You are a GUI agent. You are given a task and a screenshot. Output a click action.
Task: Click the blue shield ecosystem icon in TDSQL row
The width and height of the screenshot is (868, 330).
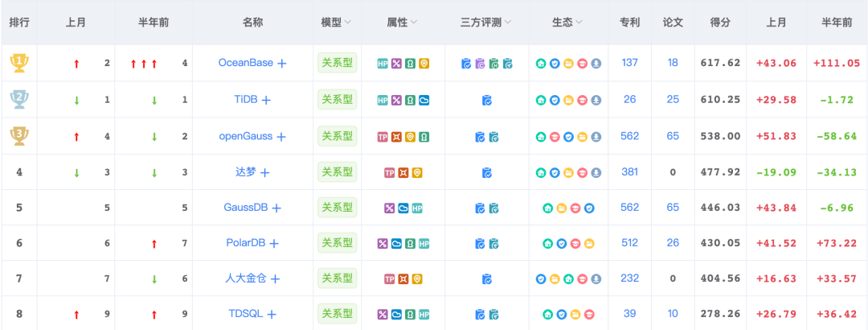561,315
